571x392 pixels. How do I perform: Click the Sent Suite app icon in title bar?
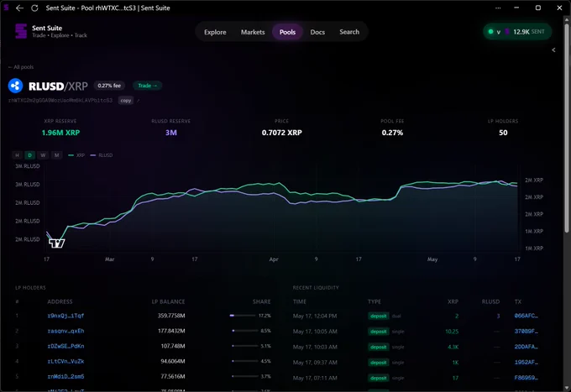click(6, 8)
